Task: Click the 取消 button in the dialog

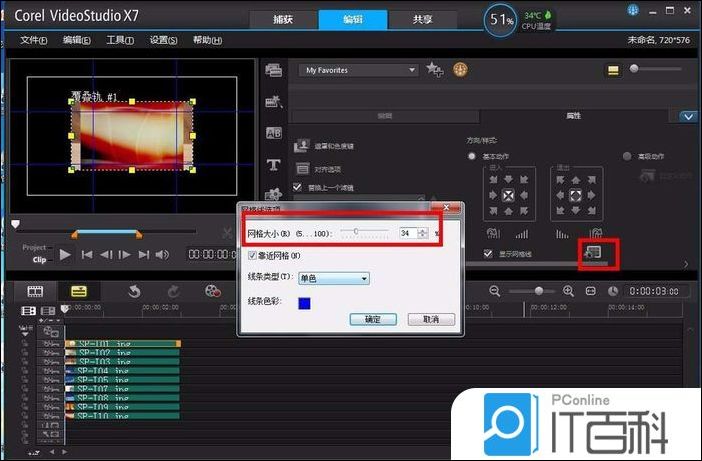Action: point(431,319)
